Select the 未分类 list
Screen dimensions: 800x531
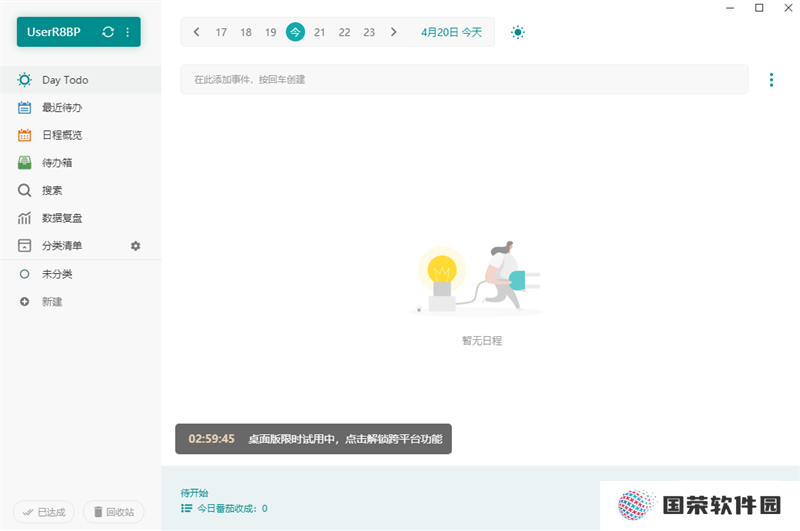81,274
